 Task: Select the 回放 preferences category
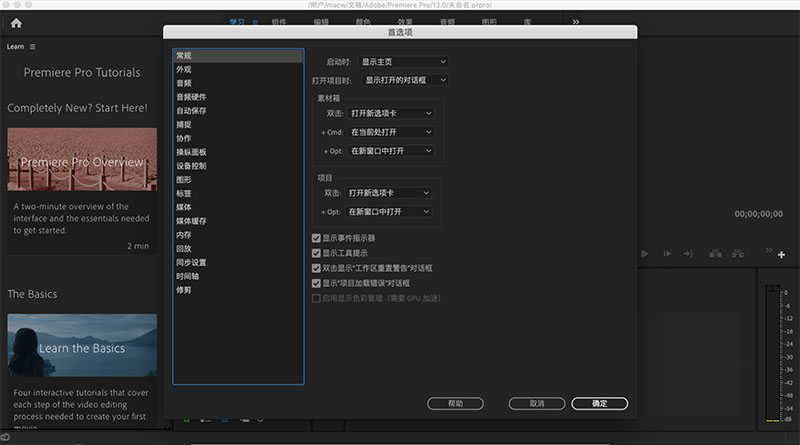click(x=238, y=249)
